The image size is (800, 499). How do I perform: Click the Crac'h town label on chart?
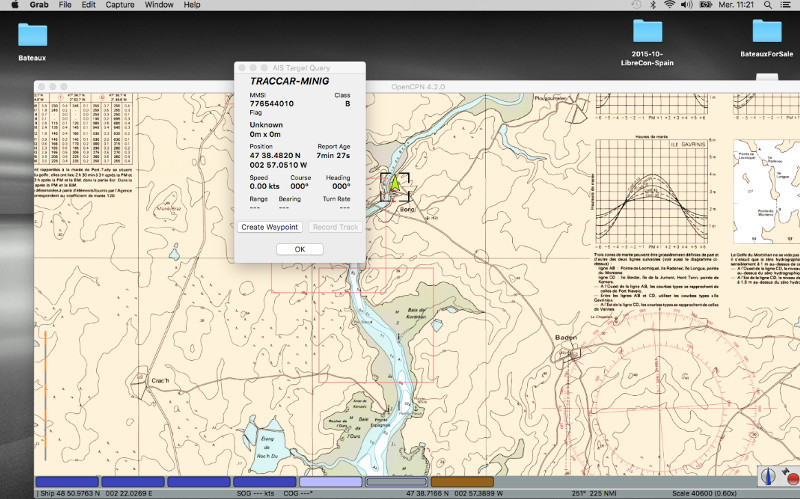click(160, 381)
